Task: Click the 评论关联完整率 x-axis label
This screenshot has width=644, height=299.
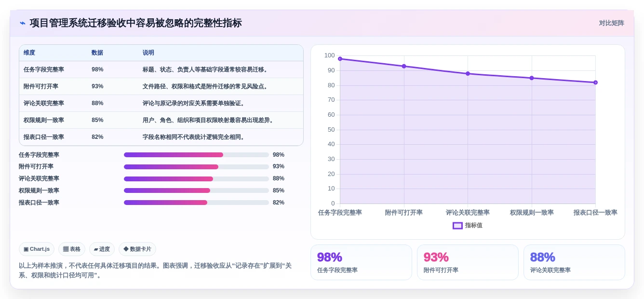Action: click(468, 213)
